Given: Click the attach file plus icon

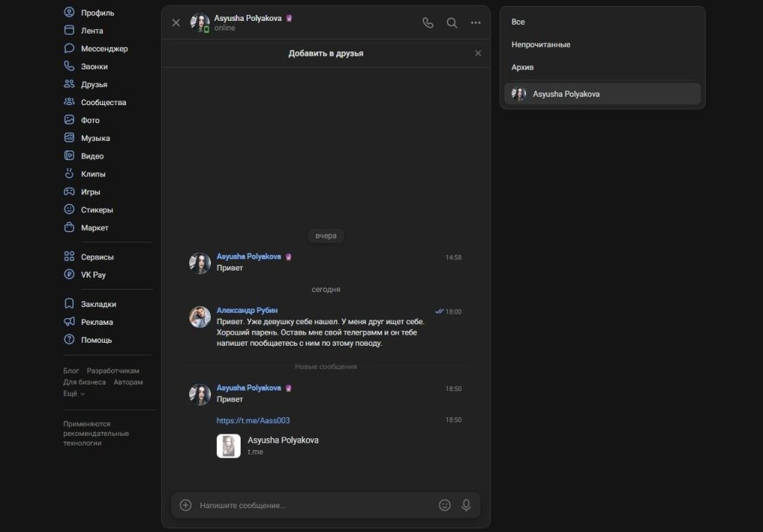Looking at the screenshot, I should 186,505.
